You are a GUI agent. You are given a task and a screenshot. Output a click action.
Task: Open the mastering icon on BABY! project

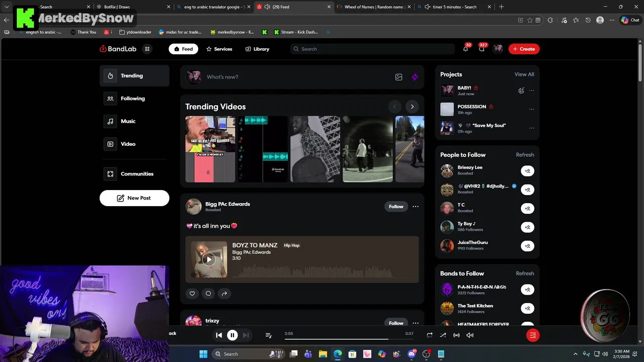(x=521, y=90)
